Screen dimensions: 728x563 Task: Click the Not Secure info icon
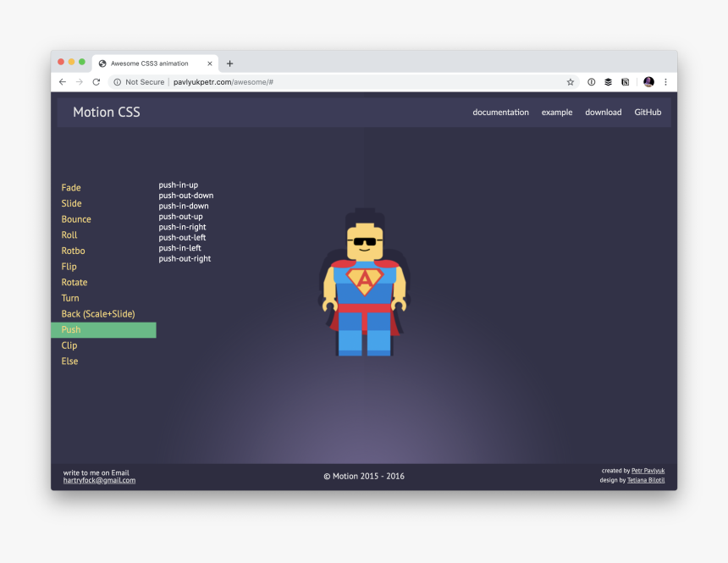click(118, 82)
